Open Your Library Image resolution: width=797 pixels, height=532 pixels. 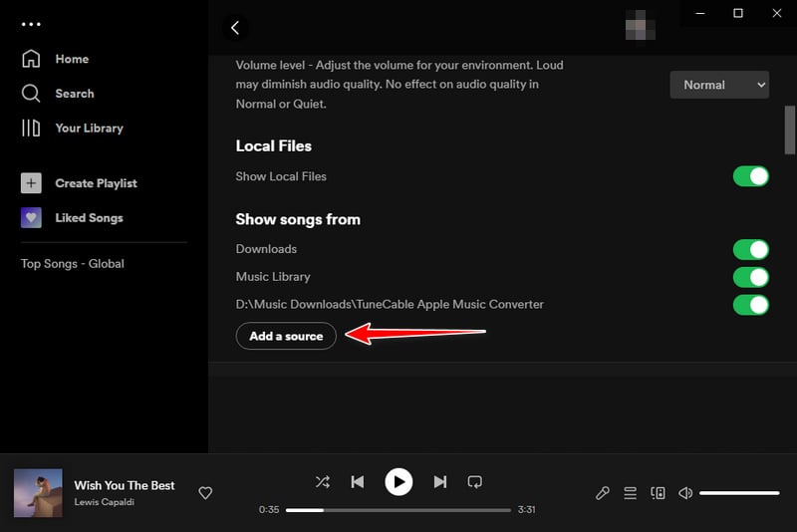tap(89, 129)
